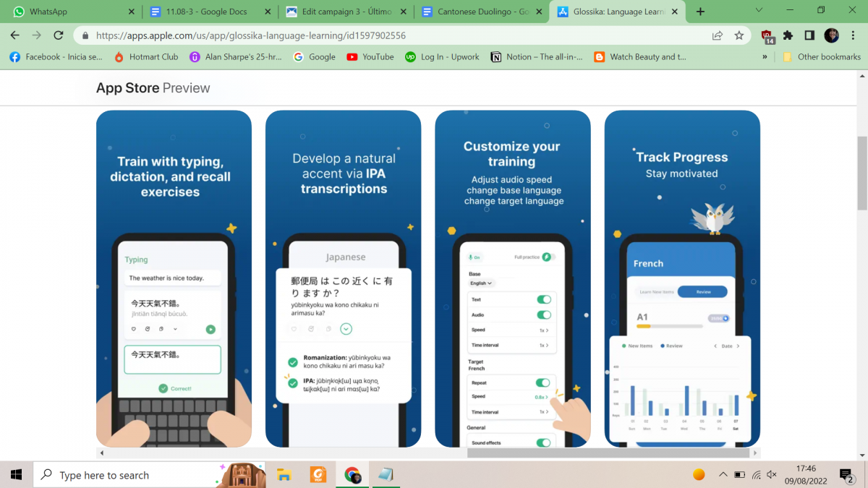View the IPA transcriptions screenshot
This screenshot has height=488, width=868.
[x=343, y=278]
